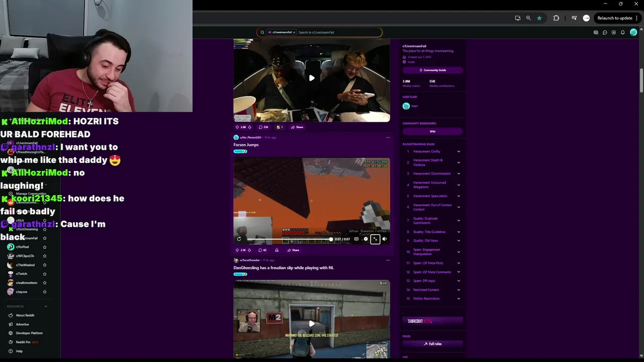
Task: Expand rule Quality: Title Guidelines
Action: [458, 232]
